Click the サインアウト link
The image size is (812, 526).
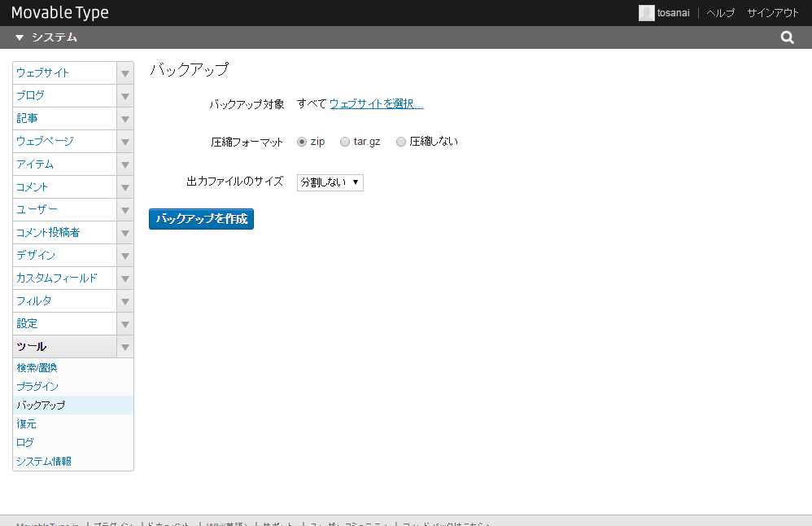[773, 13]
